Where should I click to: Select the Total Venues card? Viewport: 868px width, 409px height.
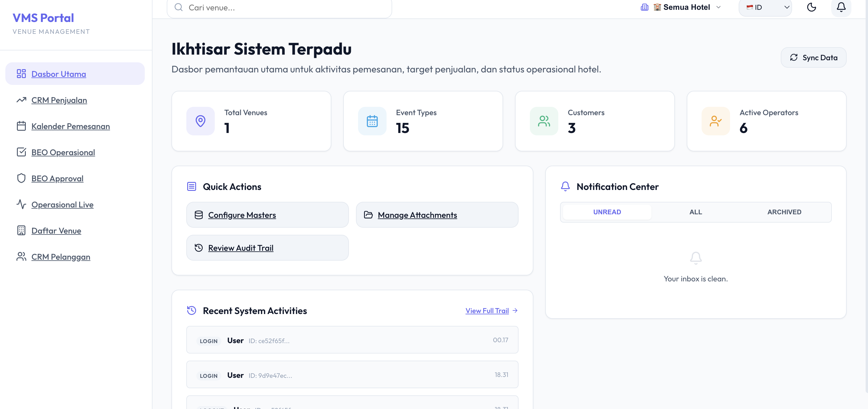(251, 121)
